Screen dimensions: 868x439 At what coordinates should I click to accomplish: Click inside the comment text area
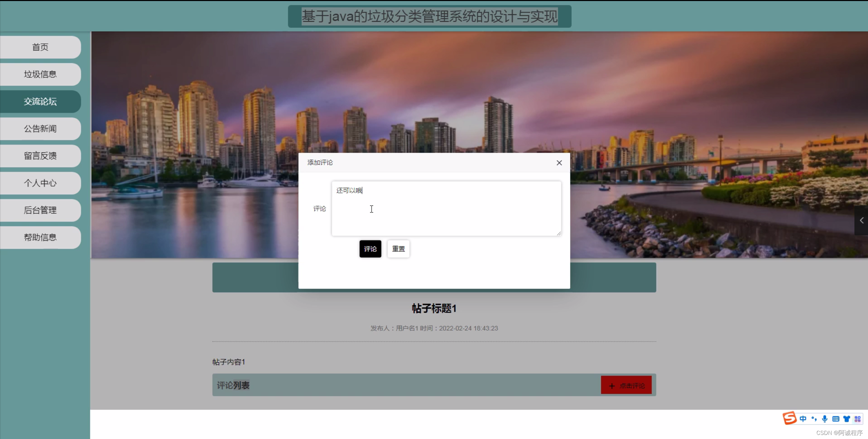[446, 209]
